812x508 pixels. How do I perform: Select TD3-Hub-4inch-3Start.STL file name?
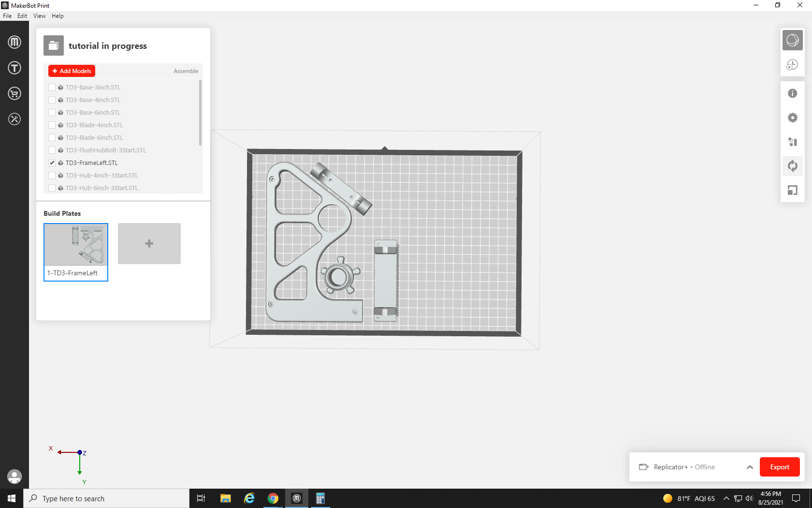coord(102,176)
